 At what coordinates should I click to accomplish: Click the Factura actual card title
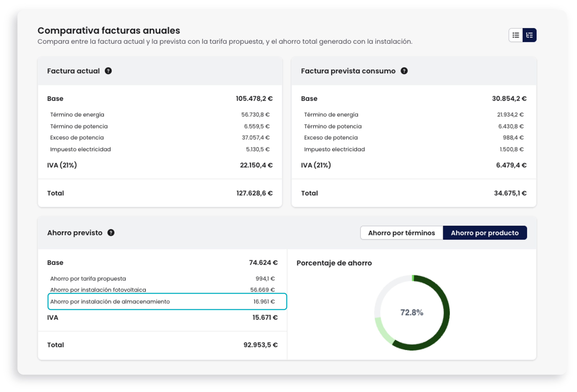pos(73,71)
